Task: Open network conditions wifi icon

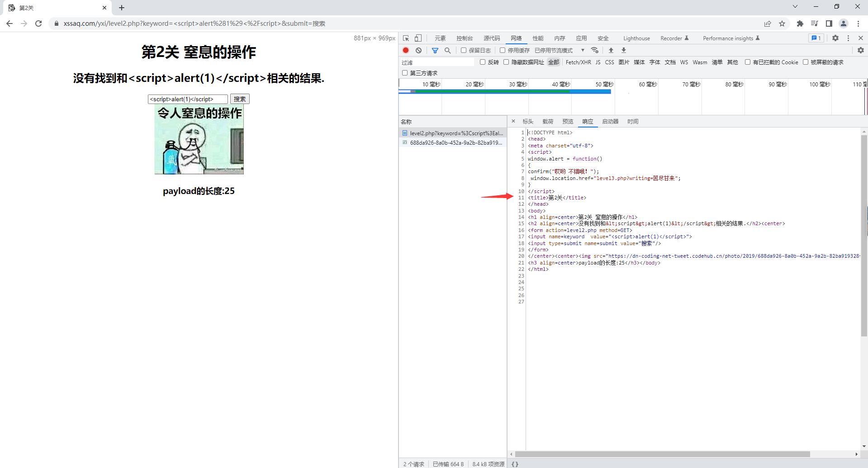Action: click(x=595, y=50)
